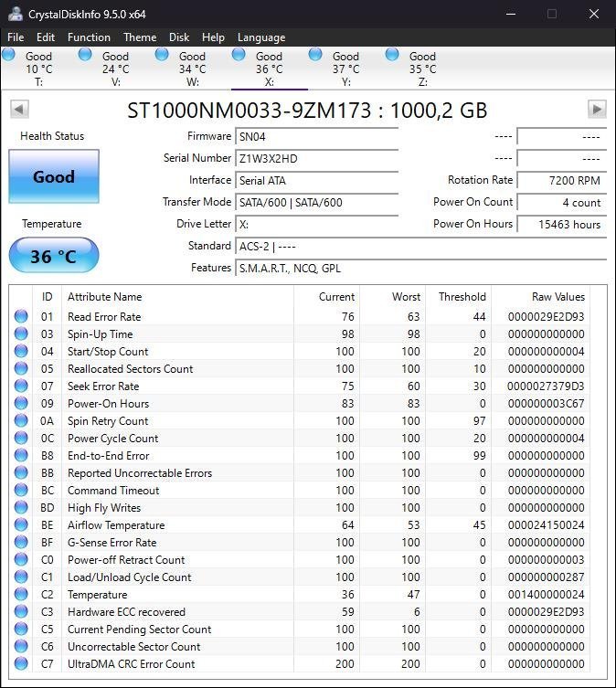
Task: Open the Language menu
Action: tap(261, 37)
